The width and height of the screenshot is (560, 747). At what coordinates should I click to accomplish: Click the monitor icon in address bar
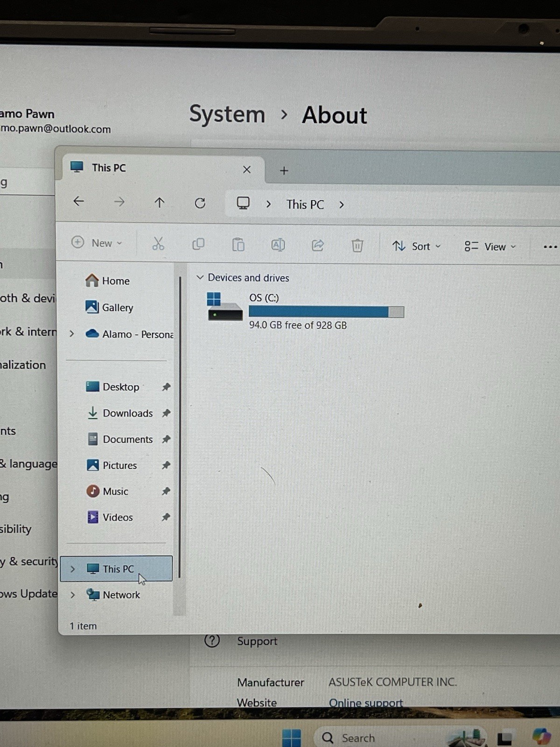tap(243, 203)
